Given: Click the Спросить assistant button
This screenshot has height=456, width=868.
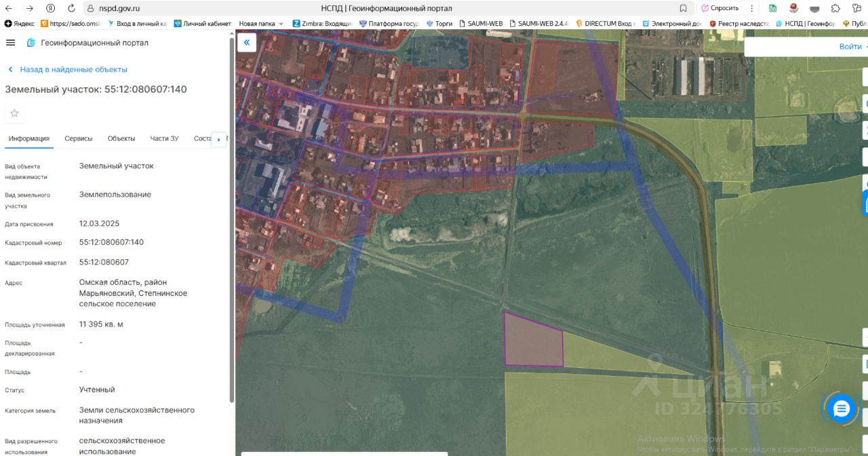Looking at the screenshot, I should tap(719, 8).
